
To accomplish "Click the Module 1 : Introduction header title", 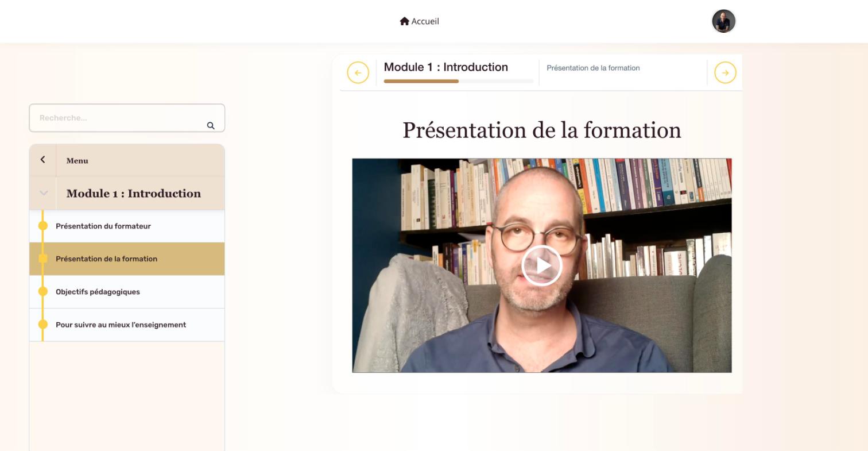I will (x=446, y=67).
